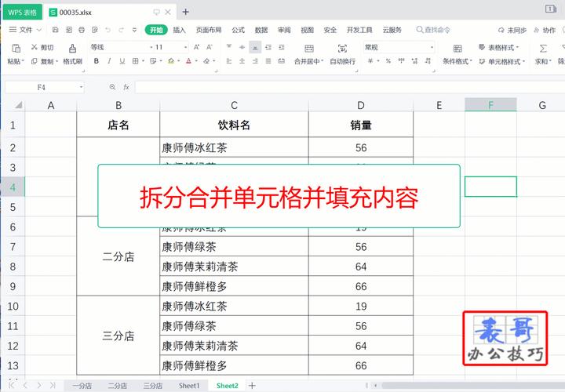565x392 pixels.
Task: Click the Undo arrow icon
Action: (x=108, y=30)
